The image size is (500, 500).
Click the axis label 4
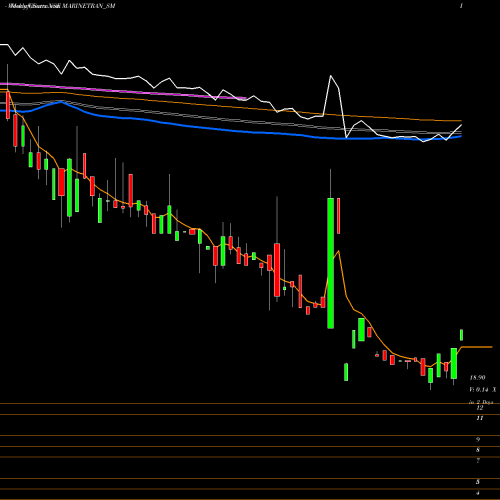[x=478, y=493]
